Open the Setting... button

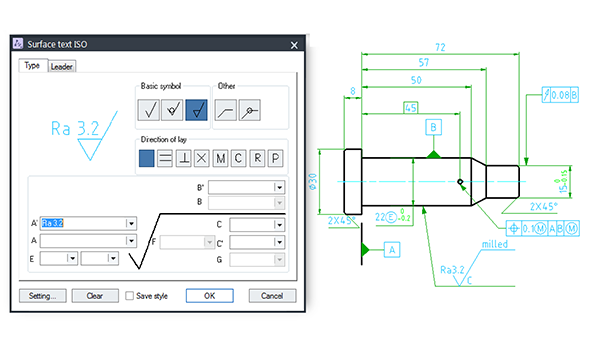point(43,296)
